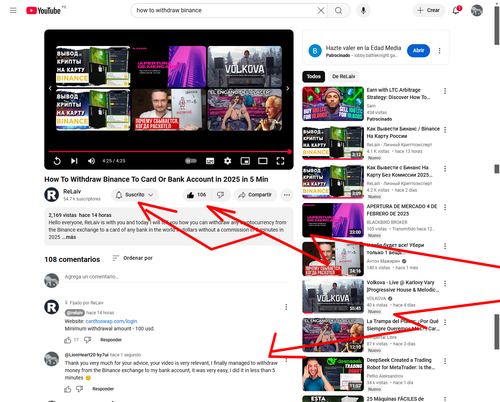
Task: Go to YouTube home via logo
Action: point(44,11)
